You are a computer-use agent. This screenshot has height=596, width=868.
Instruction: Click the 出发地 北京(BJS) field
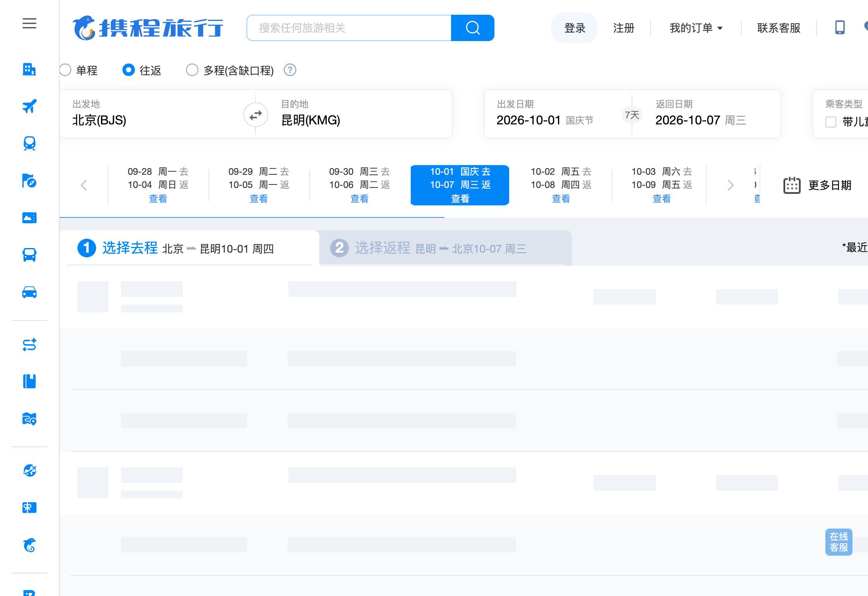click(x=157, y=114)
